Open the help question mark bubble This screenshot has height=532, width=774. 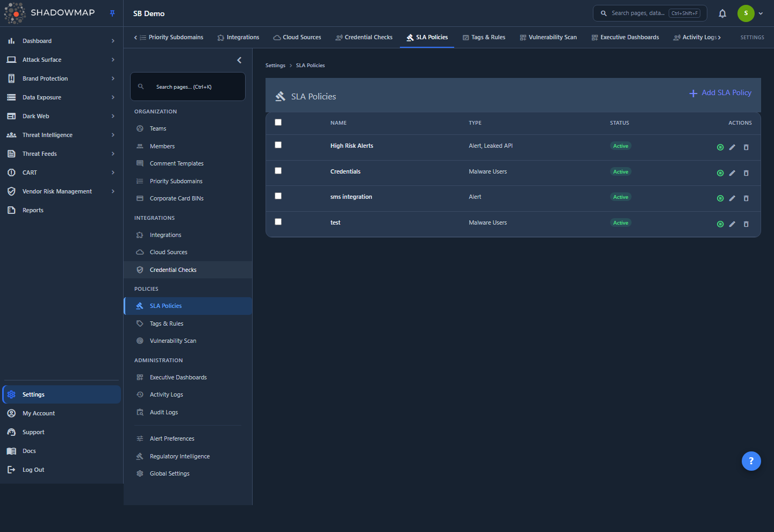(751, 461)
